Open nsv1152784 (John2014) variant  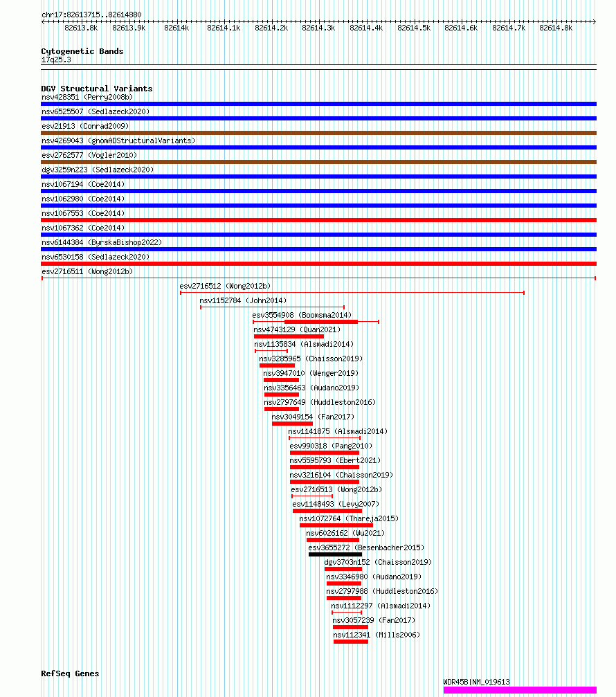243,300
